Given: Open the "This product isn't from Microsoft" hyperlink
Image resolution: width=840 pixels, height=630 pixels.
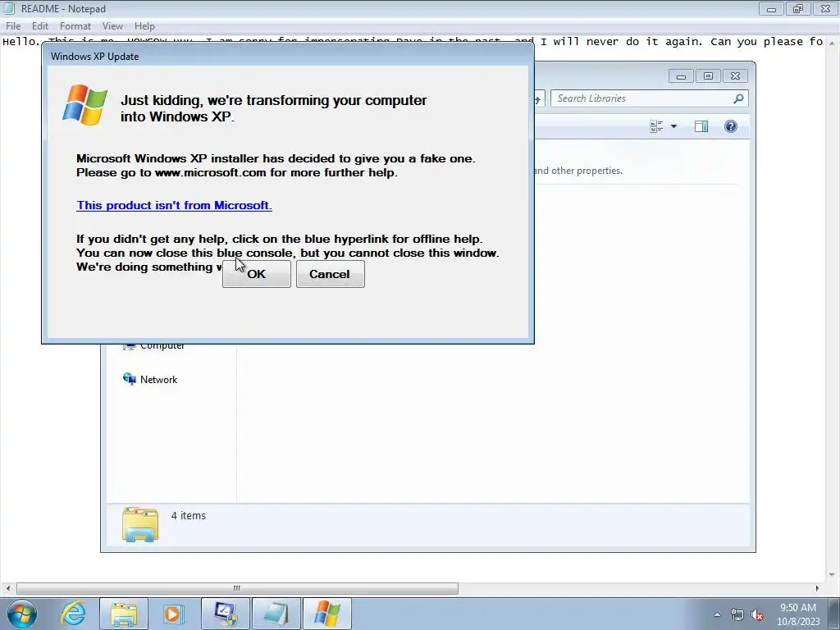Looking at the screenshot, I should coord(174,205).
